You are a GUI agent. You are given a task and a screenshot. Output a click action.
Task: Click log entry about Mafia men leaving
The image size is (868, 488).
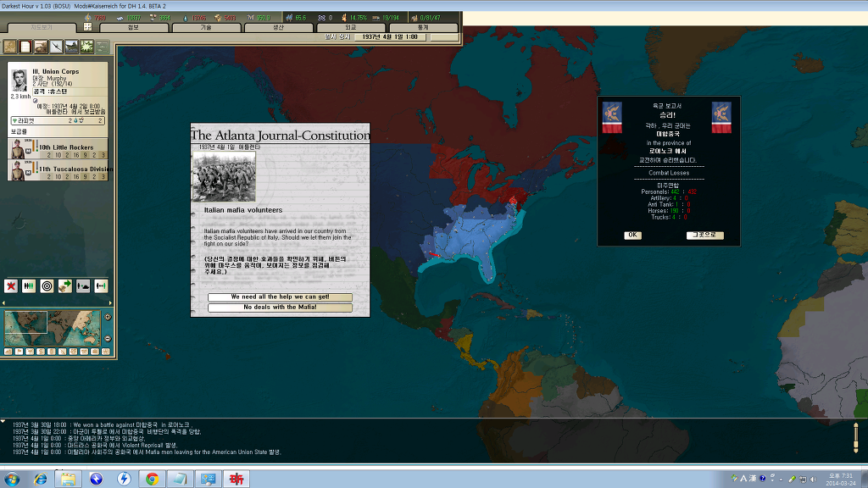pos(147,452)
